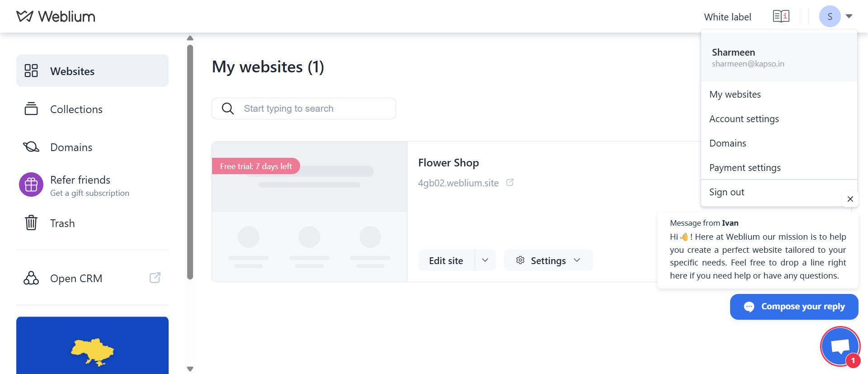868x374 pixels.
Task: Click the Open CRM external link icon
Action: click(x=155, y=278)
